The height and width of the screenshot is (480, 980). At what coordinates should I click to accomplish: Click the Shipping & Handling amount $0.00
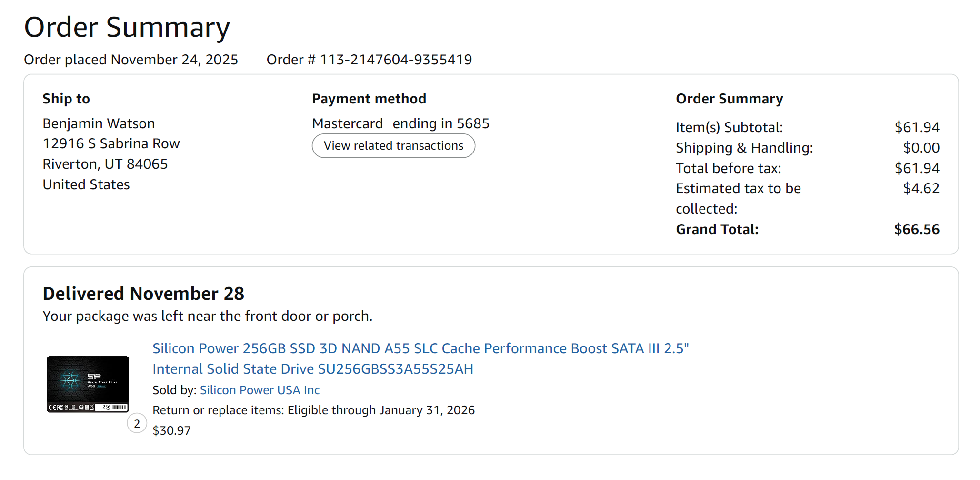(921, 148)
